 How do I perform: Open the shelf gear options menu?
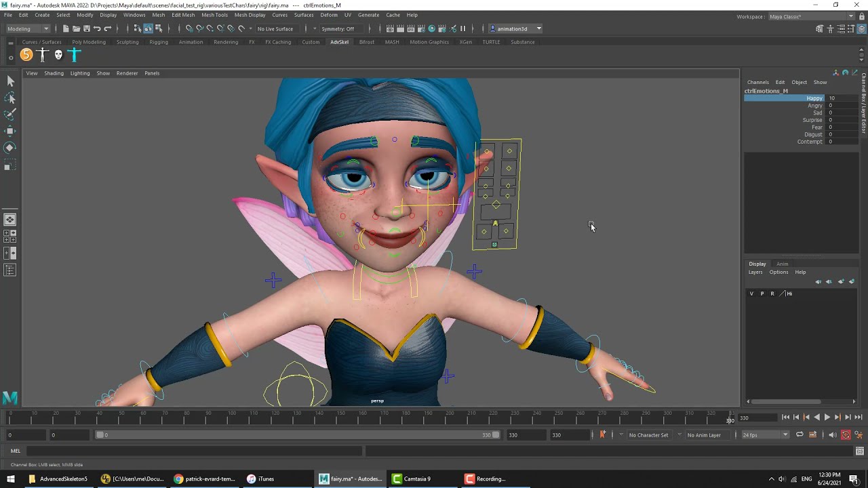[10, 57]
